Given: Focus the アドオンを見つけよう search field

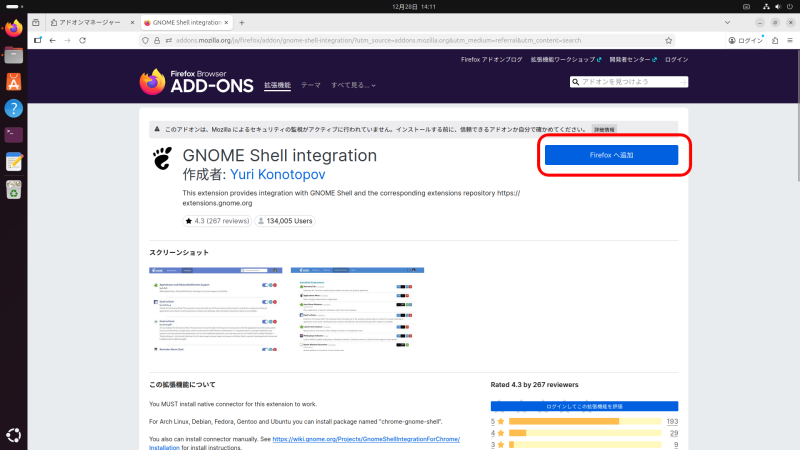Looking at the screenshot, I should [631, 82].
